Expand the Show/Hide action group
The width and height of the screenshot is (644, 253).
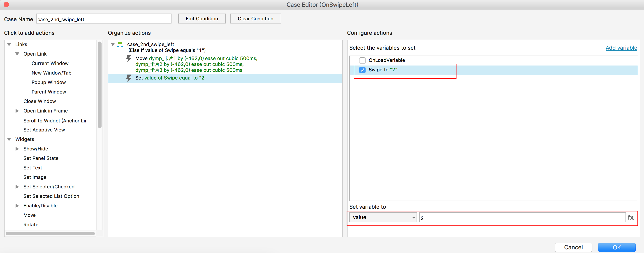pos(17,149)
